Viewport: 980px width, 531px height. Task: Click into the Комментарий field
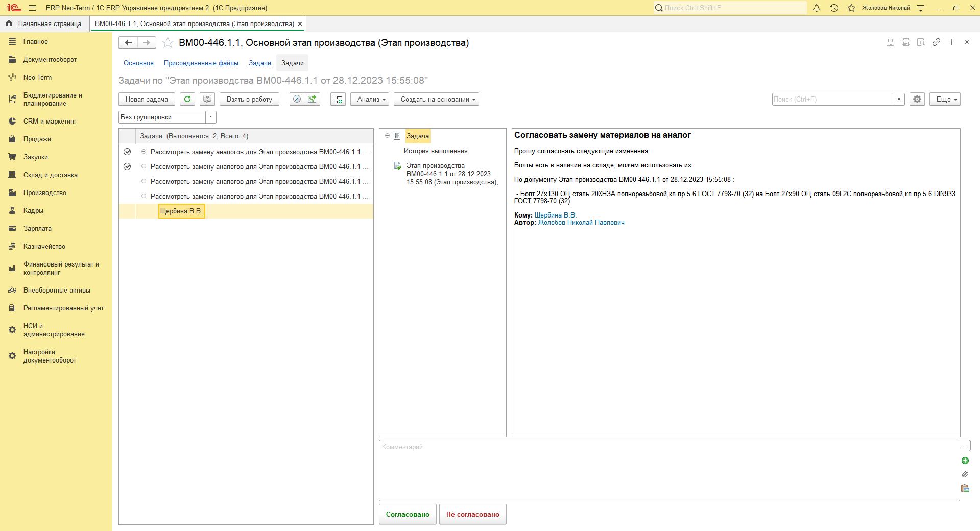tap(669, 470)
